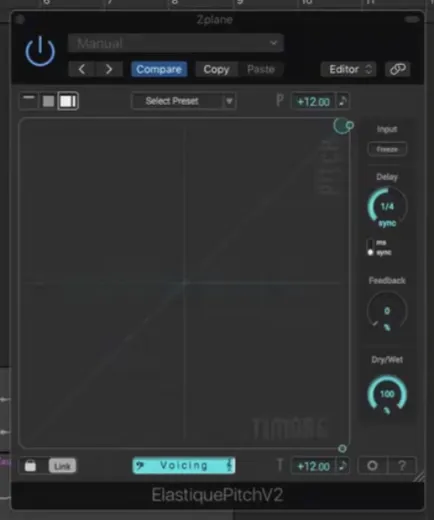This screenshot has height=520, width=434.
Task: Click the question mark help icon
Action: pyautogui.click(x=402, y=465)
